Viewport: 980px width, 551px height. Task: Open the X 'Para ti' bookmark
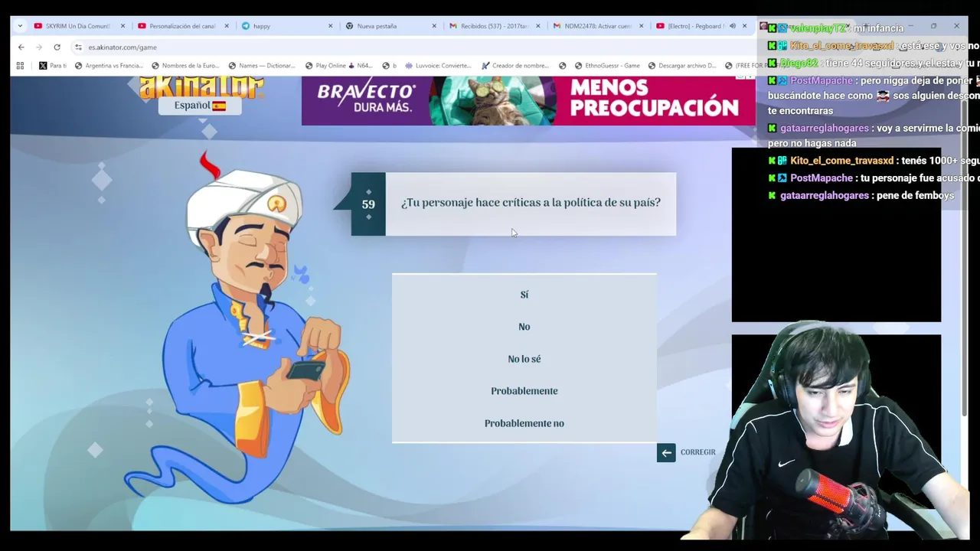pyautogui.click(x=53, y=66)
